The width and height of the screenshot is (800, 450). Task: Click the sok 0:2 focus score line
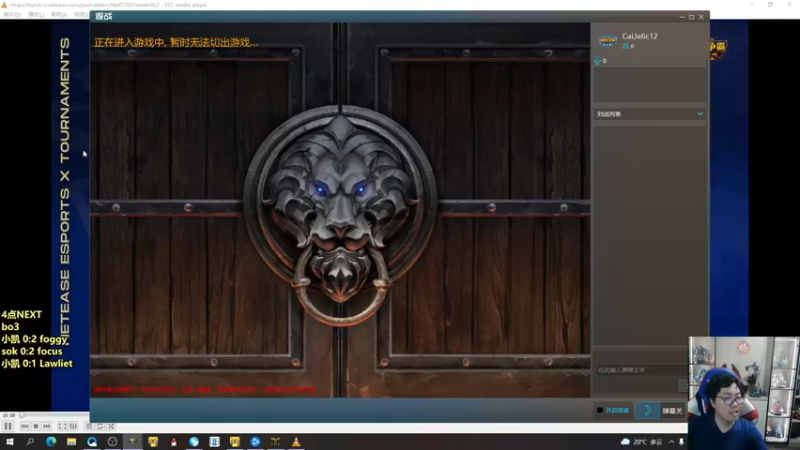tap(32, 351)
